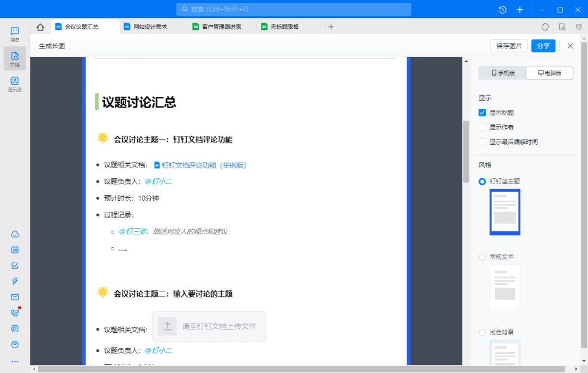588x373 pixels.
Task: Enable the 显示最后编辑时间 checkbox
Action: coord(482,142)
